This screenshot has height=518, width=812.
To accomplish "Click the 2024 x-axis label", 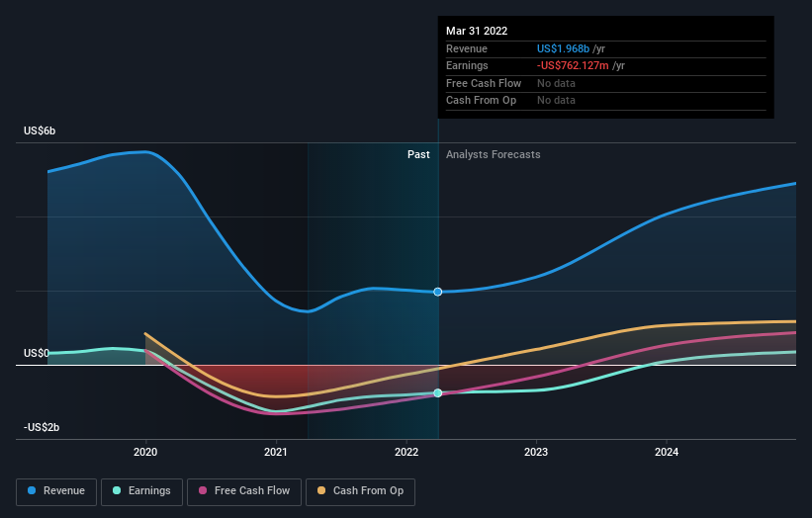I will 667,452.
